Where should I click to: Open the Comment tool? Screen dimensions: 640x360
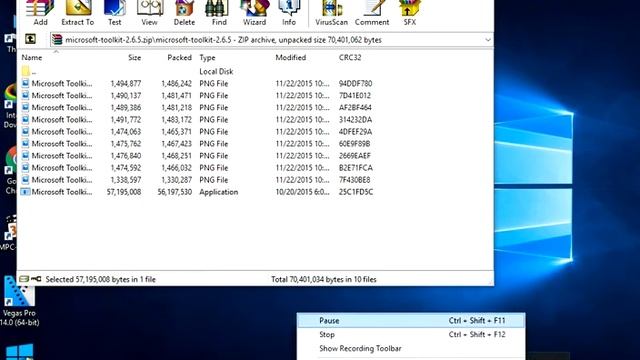pos(372,13)
